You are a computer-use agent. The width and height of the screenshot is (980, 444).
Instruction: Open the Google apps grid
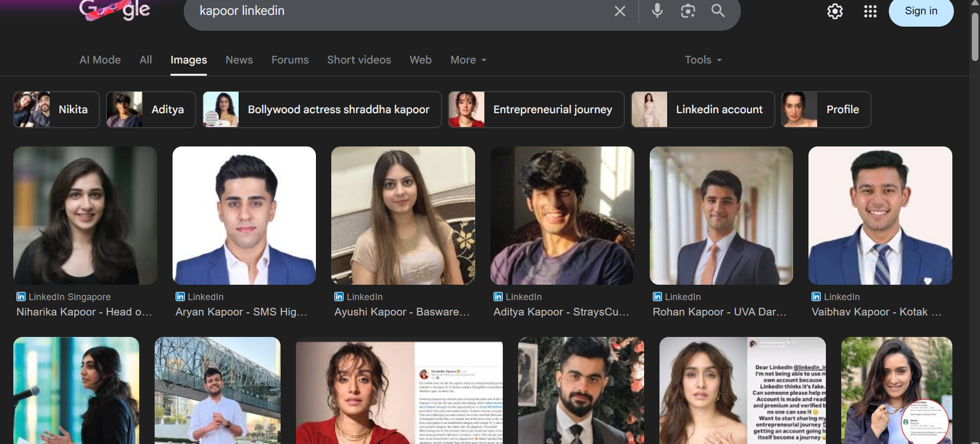pos(870,11)
